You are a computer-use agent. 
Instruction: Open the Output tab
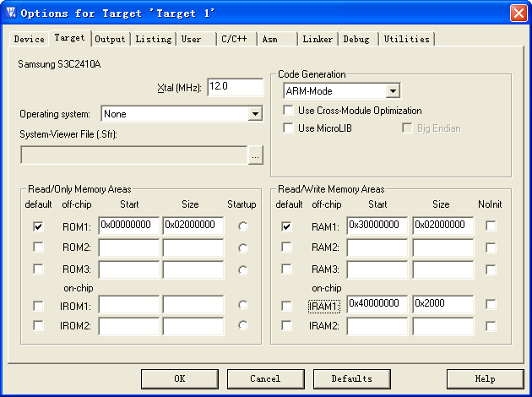(110, 39)
